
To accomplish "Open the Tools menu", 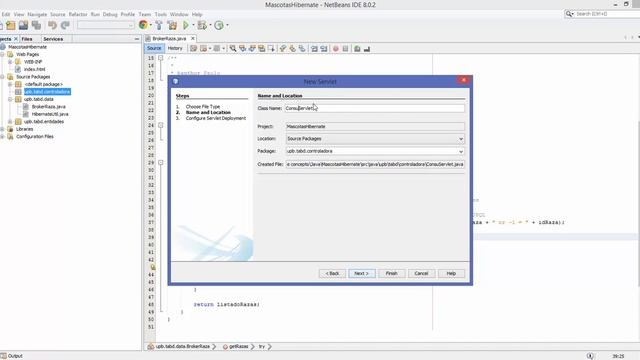I will [x=160, y=14].
